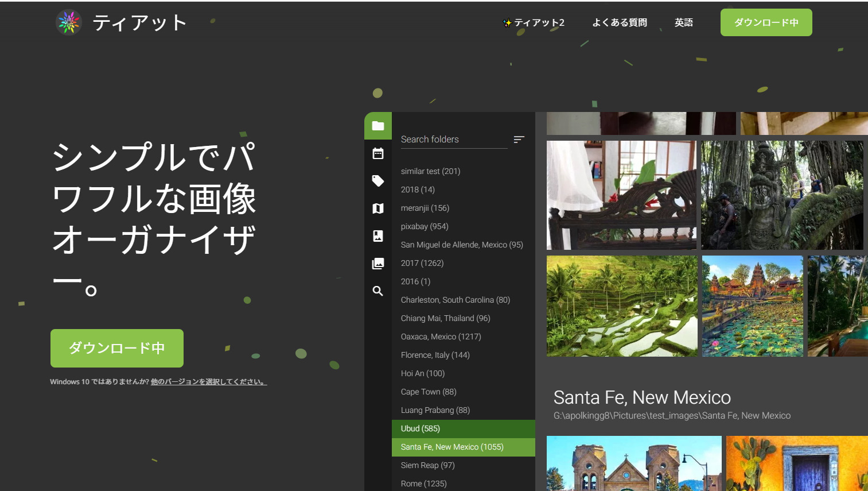Click the Tiat colorful logo icon
Screen dimensions: 868x491
(x=69, y=23)
